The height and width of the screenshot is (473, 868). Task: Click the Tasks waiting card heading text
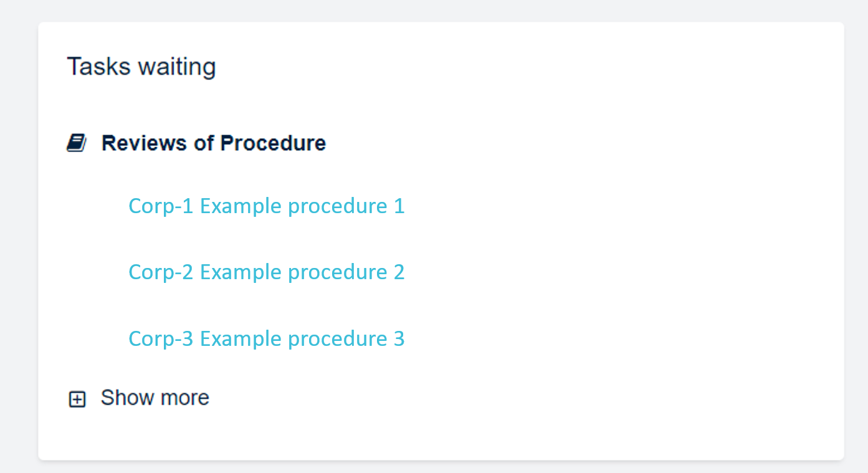[x=141, y=67]
